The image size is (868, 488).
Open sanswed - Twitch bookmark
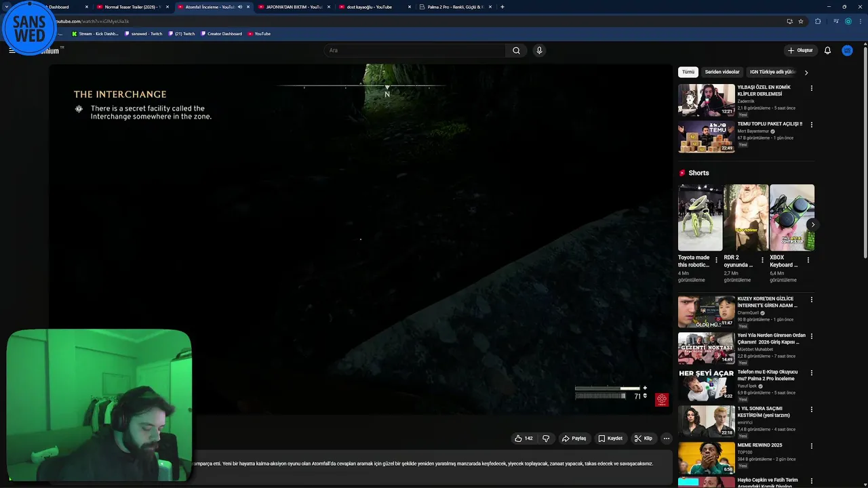coord(143,33)
